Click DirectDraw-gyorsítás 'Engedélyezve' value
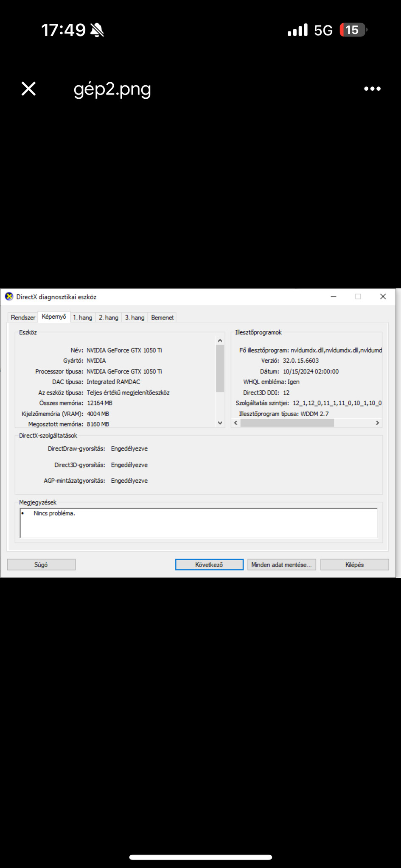401x868 pixels. [129, 448]
